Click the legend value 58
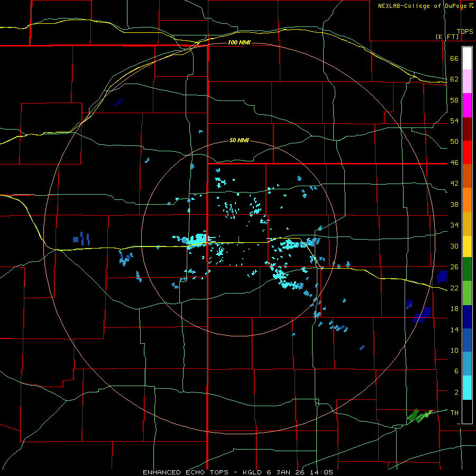Screen dimensions: 476x476 [x=454, y=100]
